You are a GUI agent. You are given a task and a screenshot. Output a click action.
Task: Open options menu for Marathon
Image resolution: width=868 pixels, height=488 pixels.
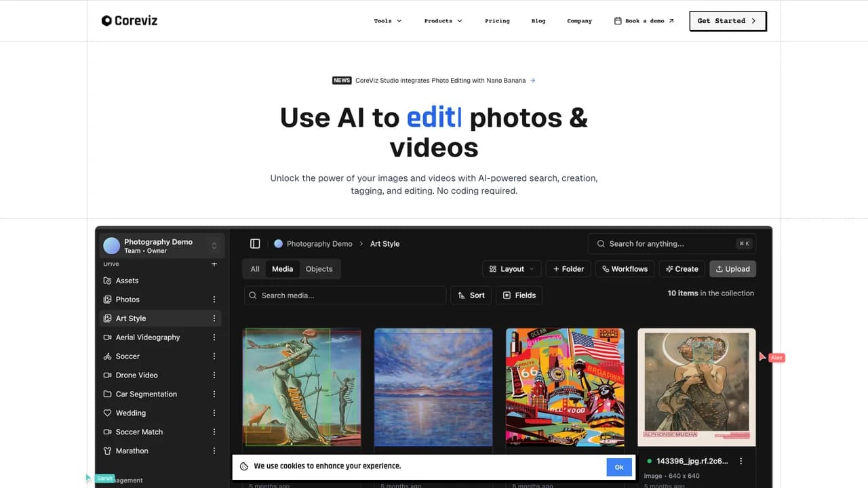coord(214,451)
